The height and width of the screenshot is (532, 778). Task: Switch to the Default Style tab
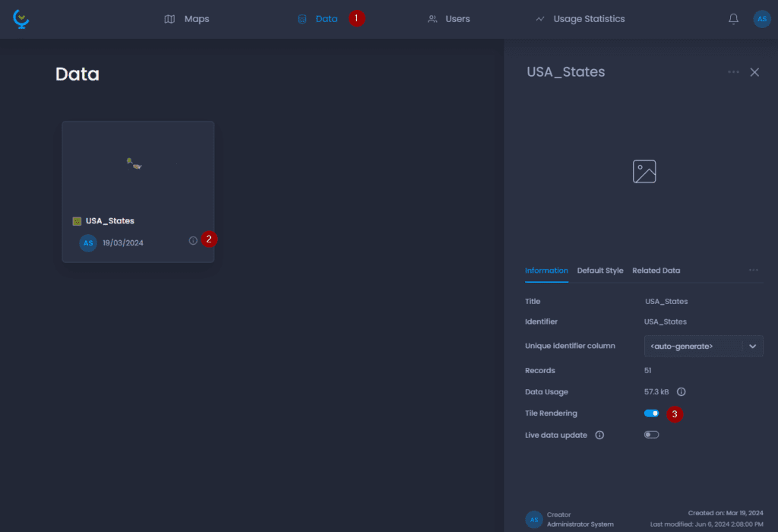600,271
